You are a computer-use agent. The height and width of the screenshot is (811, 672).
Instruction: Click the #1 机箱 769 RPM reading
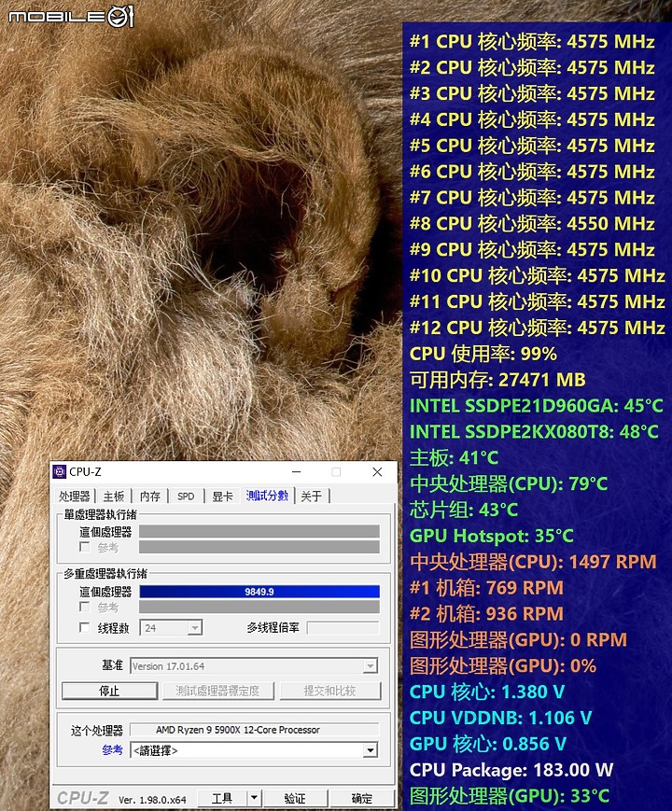[486, 588]
